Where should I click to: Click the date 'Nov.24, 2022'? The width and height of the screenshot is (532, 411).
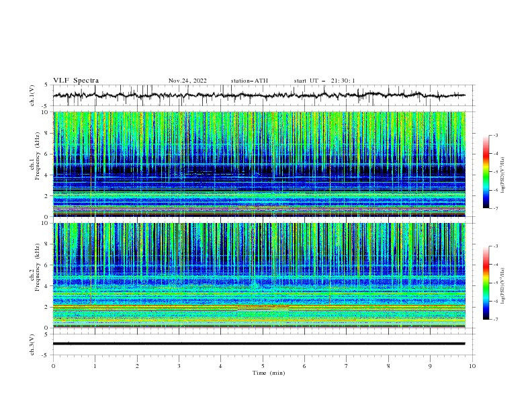coord(187,81)
